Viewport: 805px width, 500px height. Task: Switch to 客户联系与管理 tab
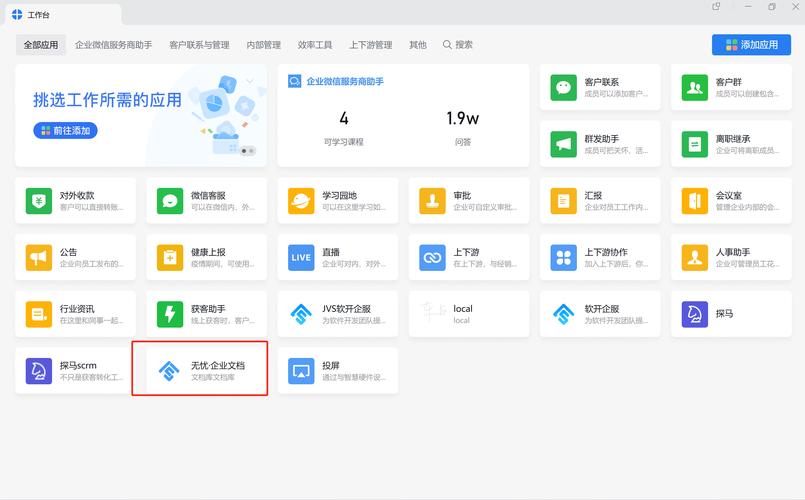(x=199, y=45)
